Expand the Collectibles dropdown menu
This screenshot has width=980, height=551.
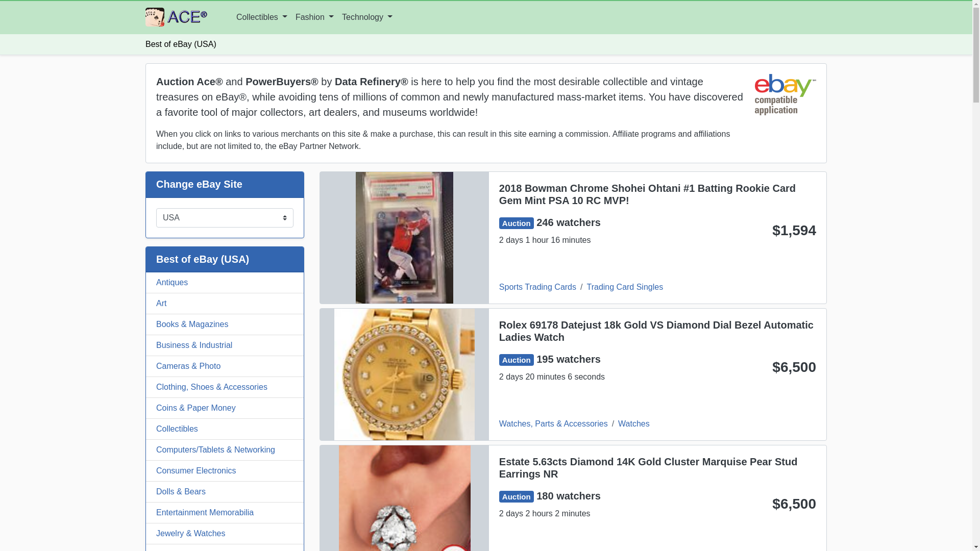(261, 17)
